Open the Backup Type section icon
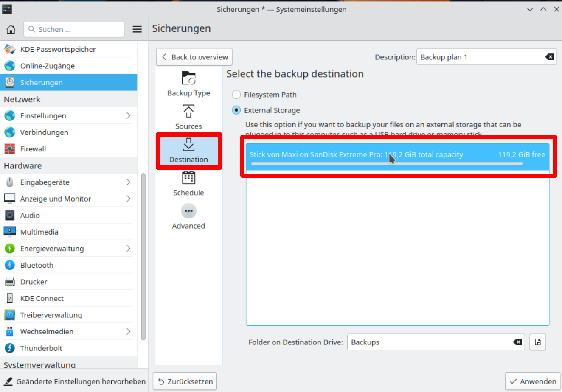Viewport: 562px width, 392px height. click(188, 78)
